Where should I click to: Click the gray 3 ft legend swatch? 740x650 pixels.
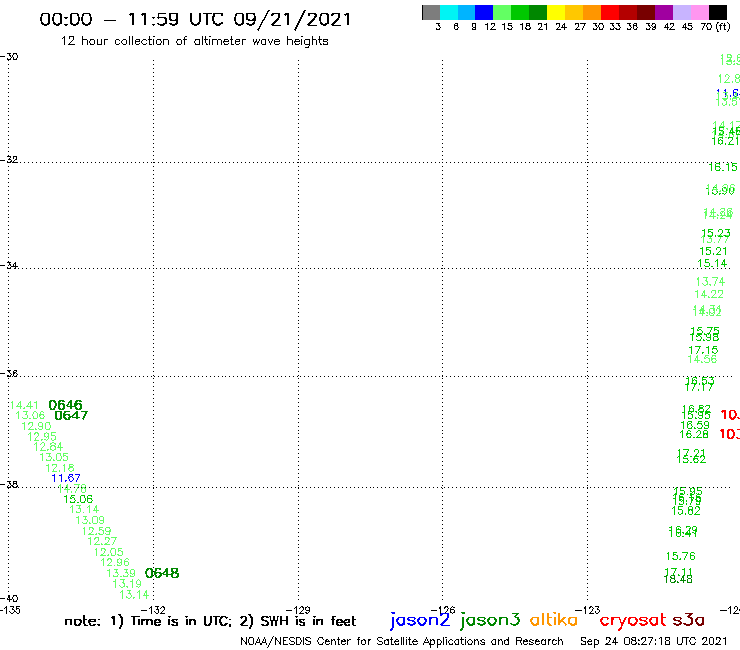[x=431, y=12]
